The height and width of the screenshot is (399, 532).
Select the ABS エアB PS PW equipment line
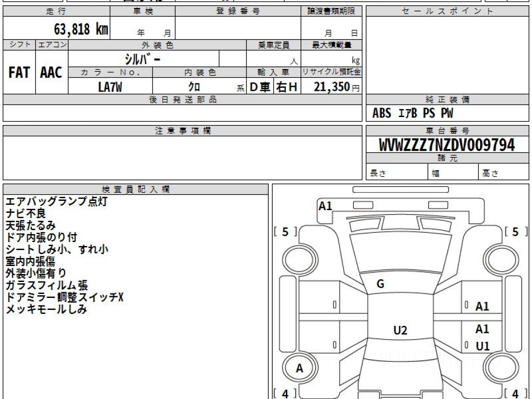tap(413, 113)
